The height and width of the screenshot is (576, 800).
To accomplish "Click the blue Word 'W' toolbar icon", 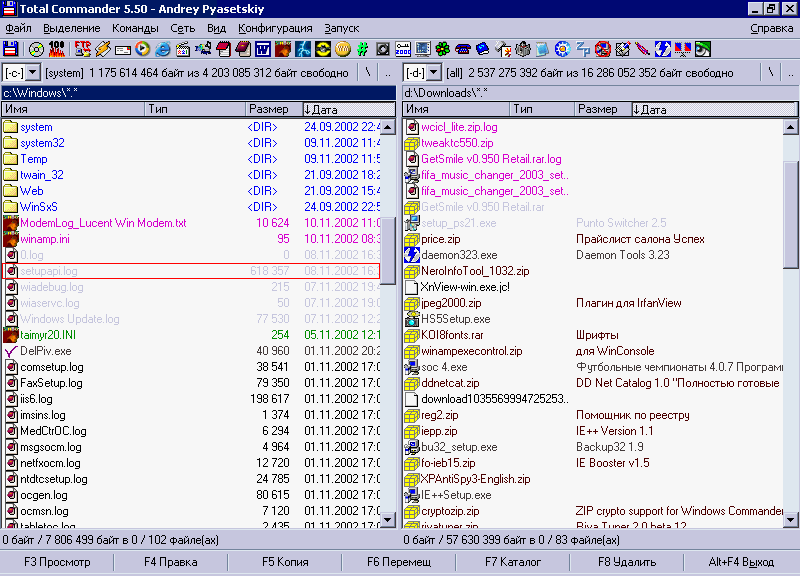I will pos(264,48).
